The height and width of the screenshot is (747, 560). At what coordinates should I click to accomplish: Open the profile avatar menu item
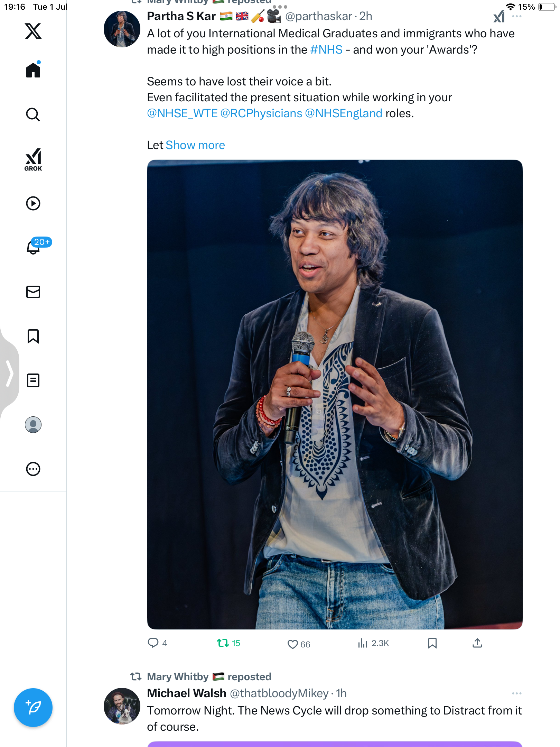tap(33, 425)
